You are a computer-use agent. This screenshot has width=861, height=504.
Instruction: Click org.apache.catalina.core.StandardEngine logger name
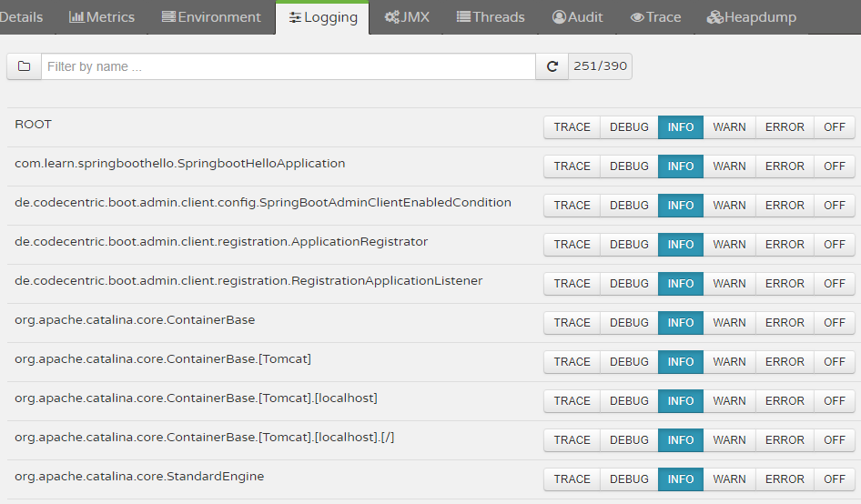pos(139,477)
